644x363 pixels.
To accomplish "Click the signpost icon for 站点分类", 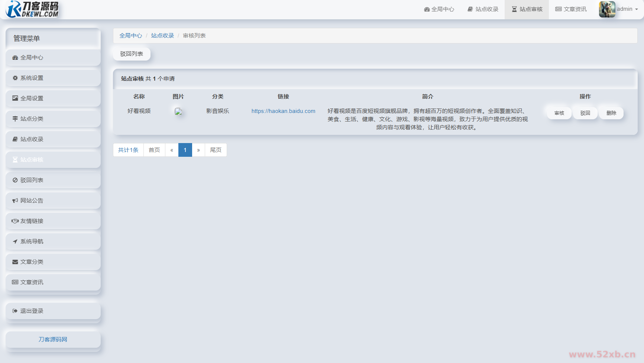I will pyautogui.click(x=15, y=119).
